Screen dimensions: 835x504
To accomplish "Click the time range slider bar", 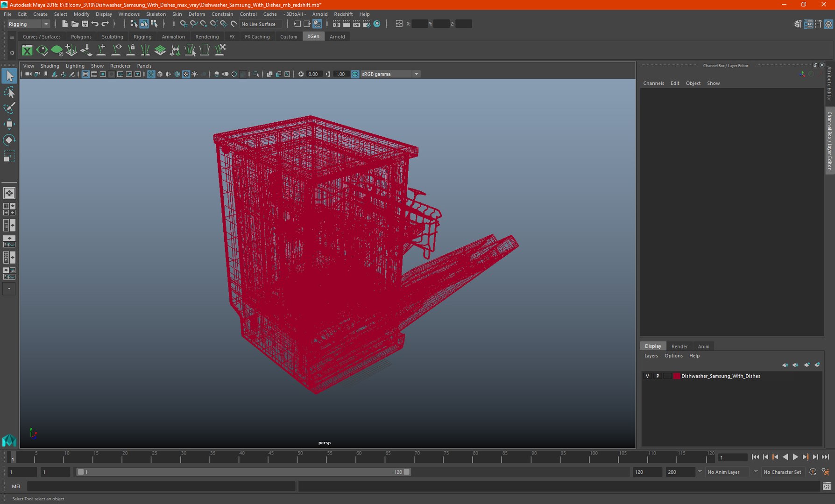I will pos(243,472).
